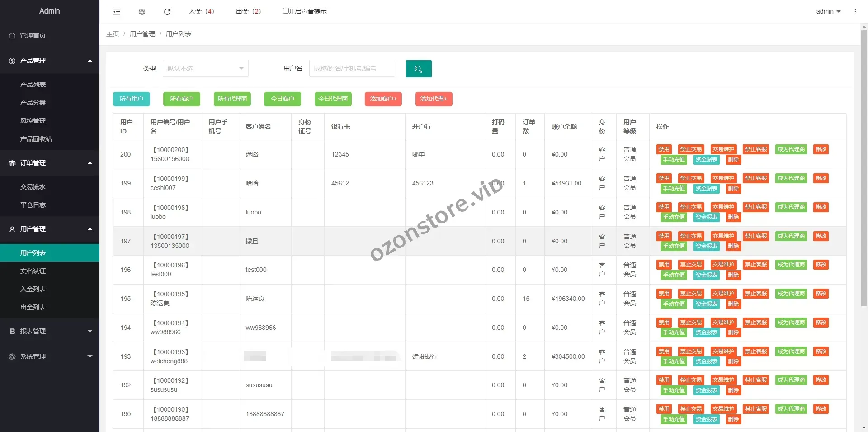
Task: Click the B icon beside 报表管理
Action: pos(12,331)
